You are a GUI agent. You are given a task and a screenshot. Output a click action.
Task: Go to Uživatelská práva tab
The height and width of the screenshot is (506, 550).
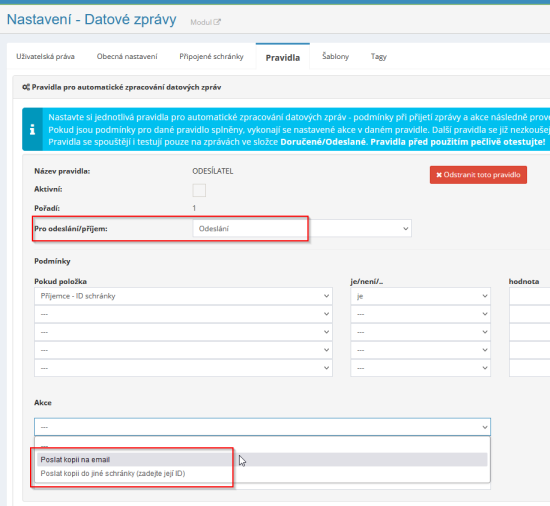coord(45,56)
